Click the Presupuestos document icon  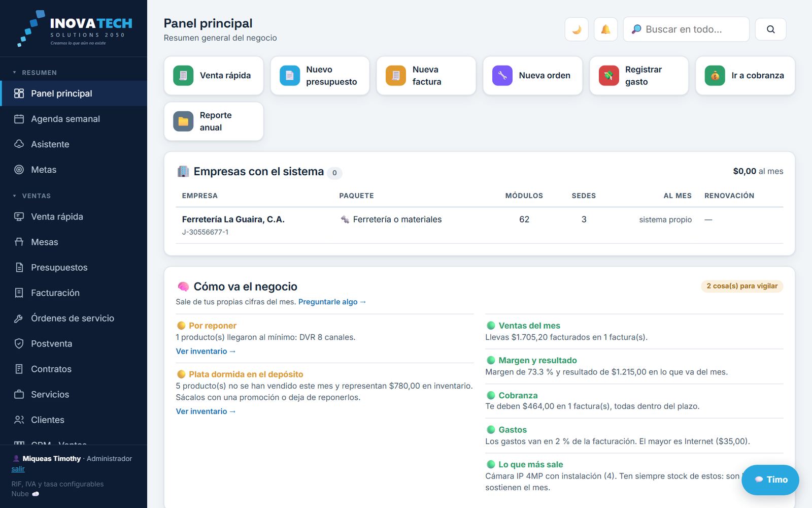tap(19, 267)
